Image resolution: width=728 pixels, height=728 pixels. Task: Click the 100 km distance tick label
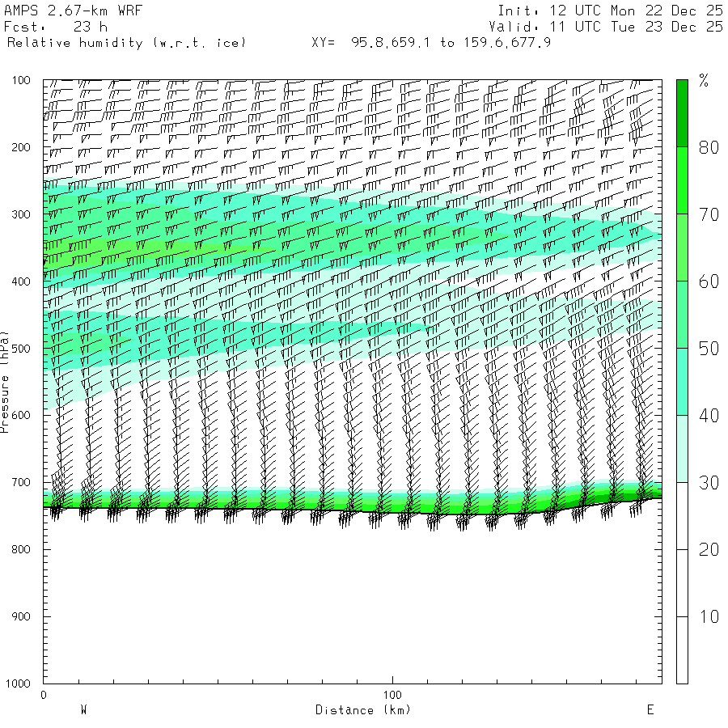click(392, 695)
